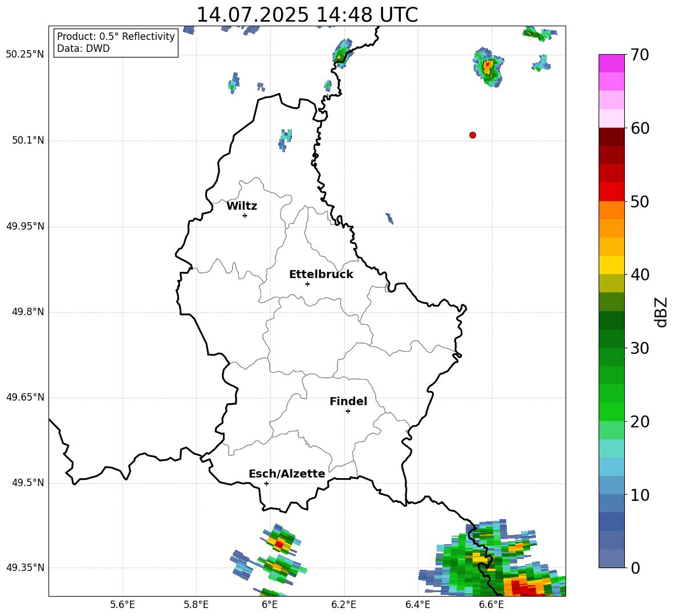The height and width of the screenshot is (616, 675).
Task: Click the 'Product: 0.5° Reflectivity' text
Action: [116, 36]
